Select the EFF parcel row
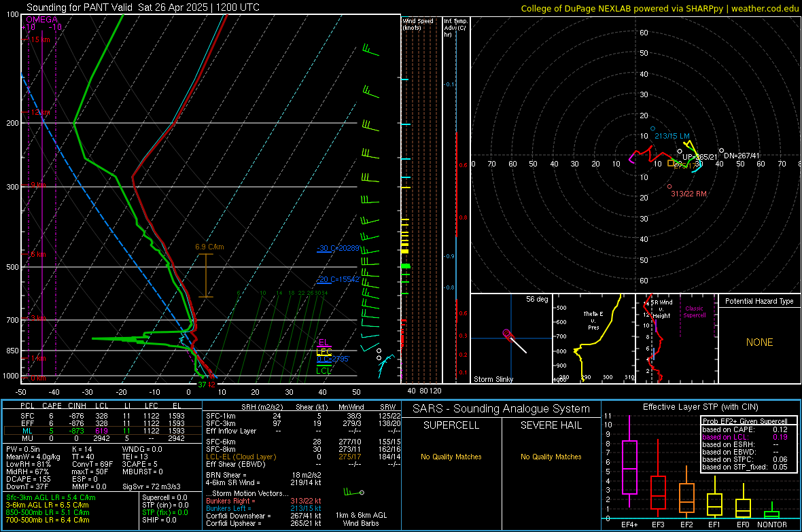802x532 pixels. click(102, 423)
